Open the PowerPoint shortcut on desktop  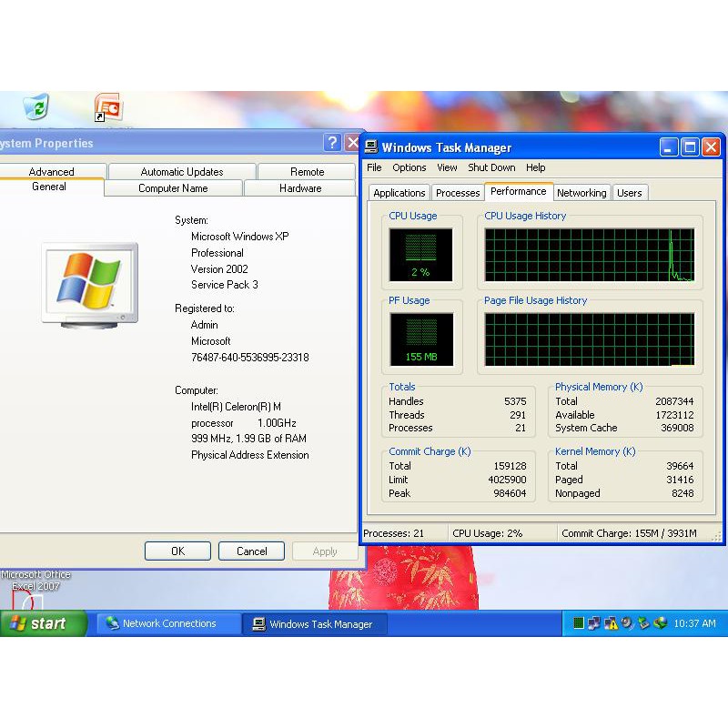(108, 107)
